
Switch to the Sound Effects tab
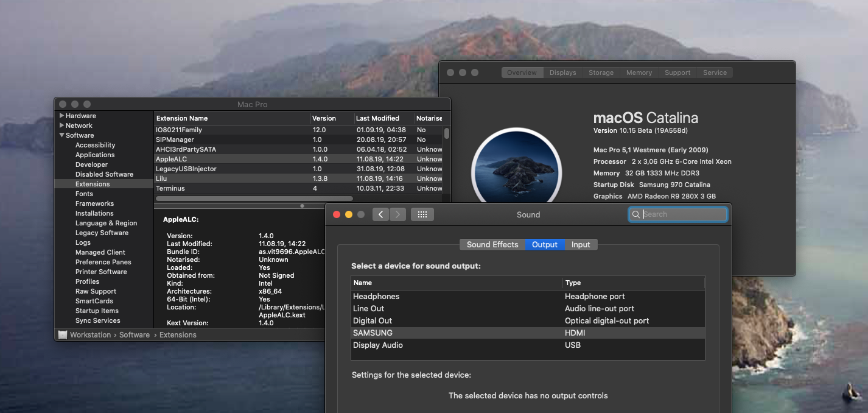(492, 244)
